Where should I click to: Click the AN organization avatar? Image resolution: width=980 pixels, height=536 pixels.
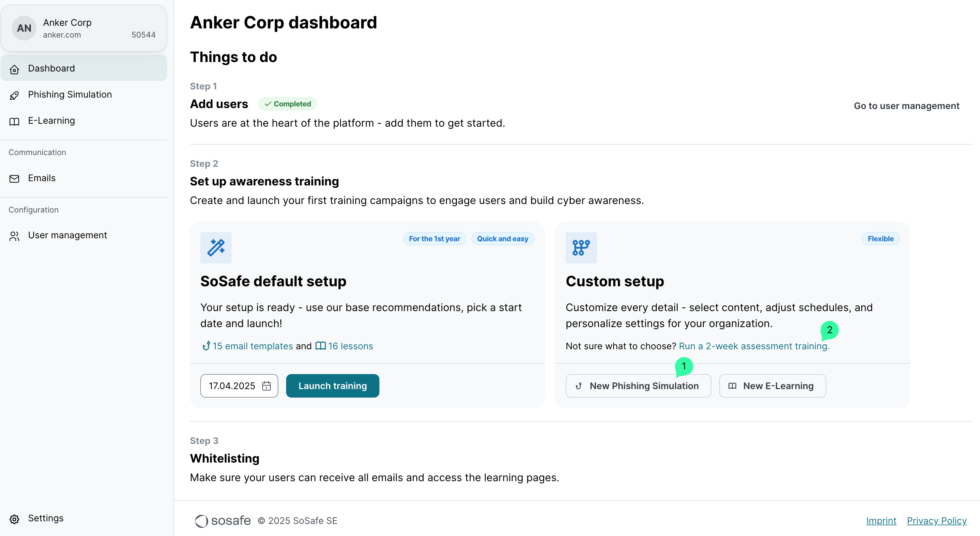tap(24, 28)
